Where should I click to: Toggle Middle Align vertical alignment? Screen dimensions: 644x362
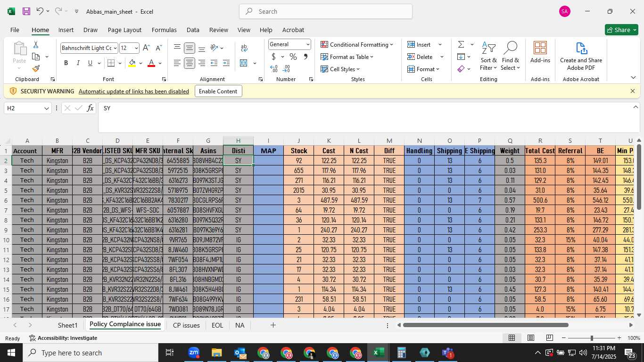190,48
